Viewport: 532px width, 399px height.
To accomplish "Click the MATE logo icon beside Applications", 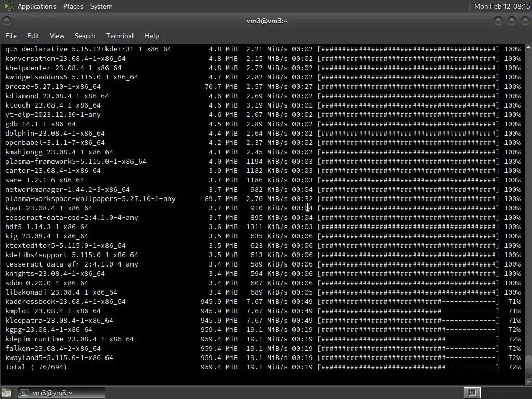I will (8, 6).
